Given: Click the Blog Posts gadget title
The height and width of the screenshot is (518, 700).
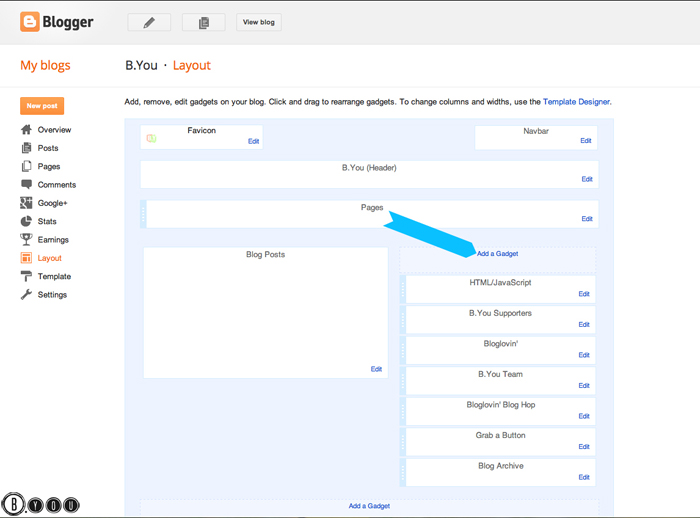Looking at the screenshot, I should [266, 254].
